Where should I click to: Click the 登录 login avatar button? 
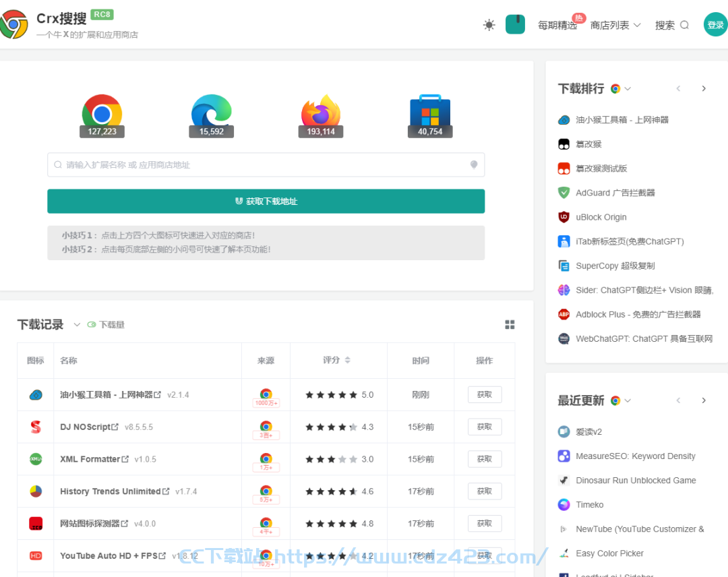pos(715,24)
